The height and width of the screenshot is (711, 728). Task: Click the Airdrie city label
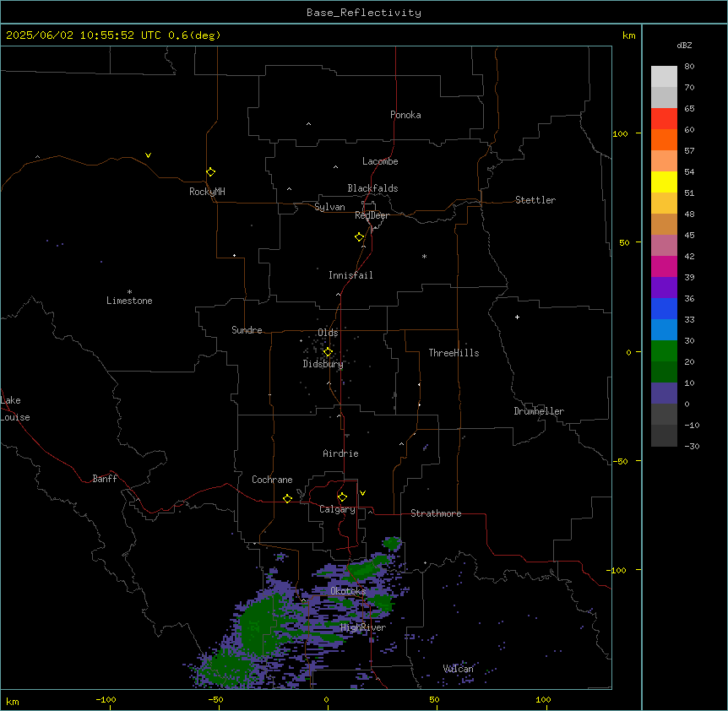point(341,453)
